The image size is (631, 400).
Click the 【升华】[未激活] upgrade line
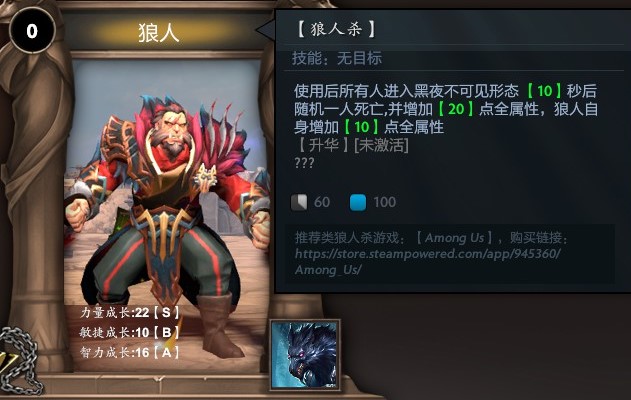pyautogui.click(x=352, y=145)
